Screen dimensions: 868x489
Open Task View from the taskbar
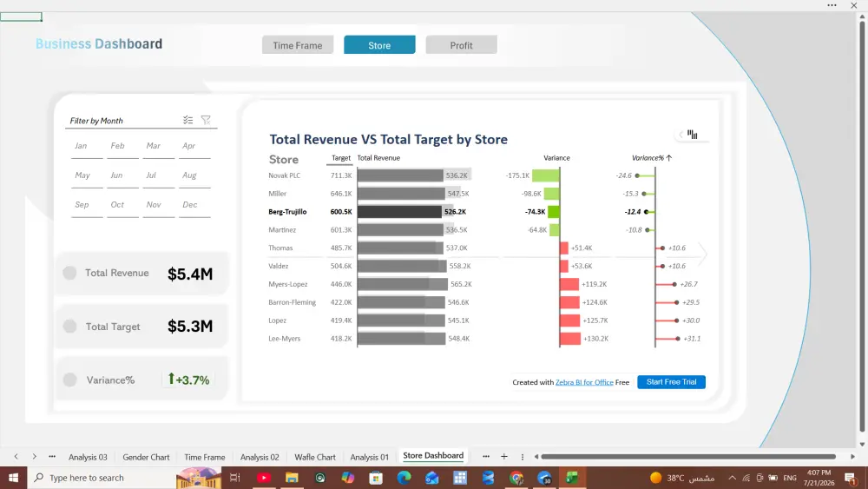point(234,478)
